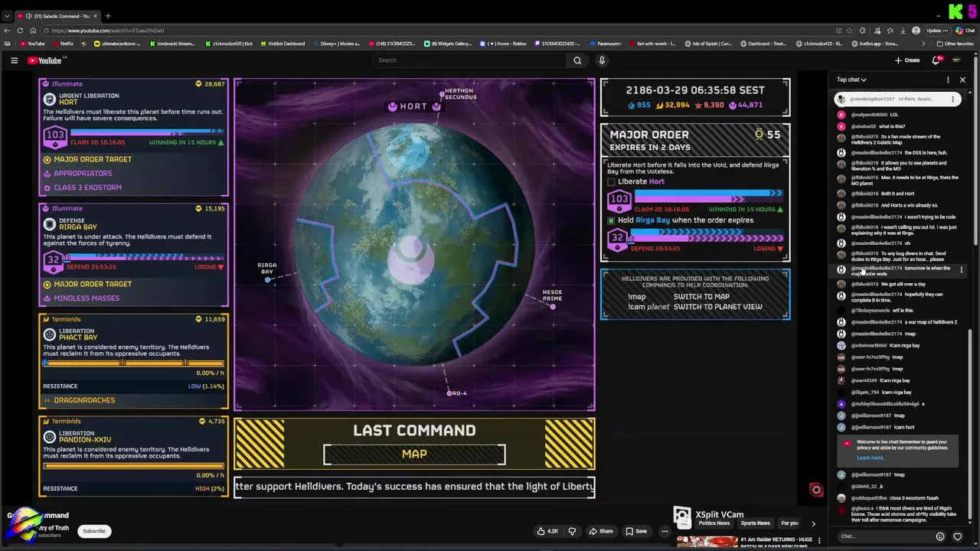The width and height of the screenshot is (980, 551).
Task: Click Rirga Bay defense progress bar, left panel
Action: [143, 257]
